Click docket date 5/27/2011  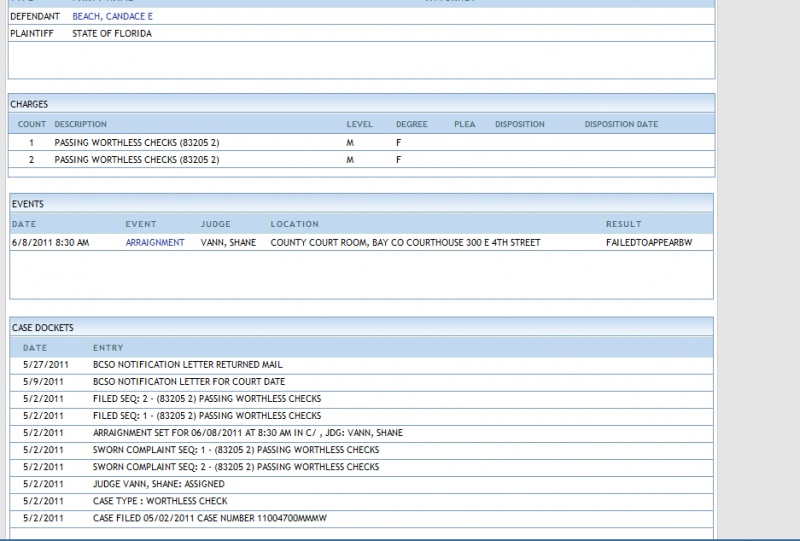tap(45, 364)
